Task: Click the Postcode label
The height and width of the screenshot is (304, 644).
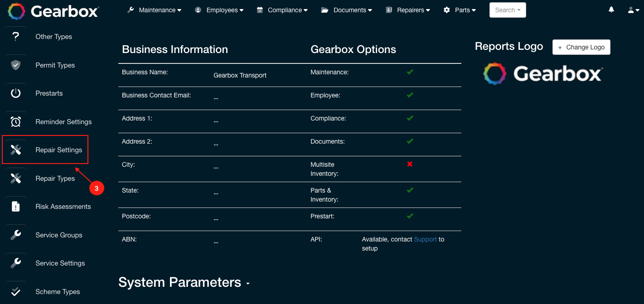Action: (x=136, y=216)
